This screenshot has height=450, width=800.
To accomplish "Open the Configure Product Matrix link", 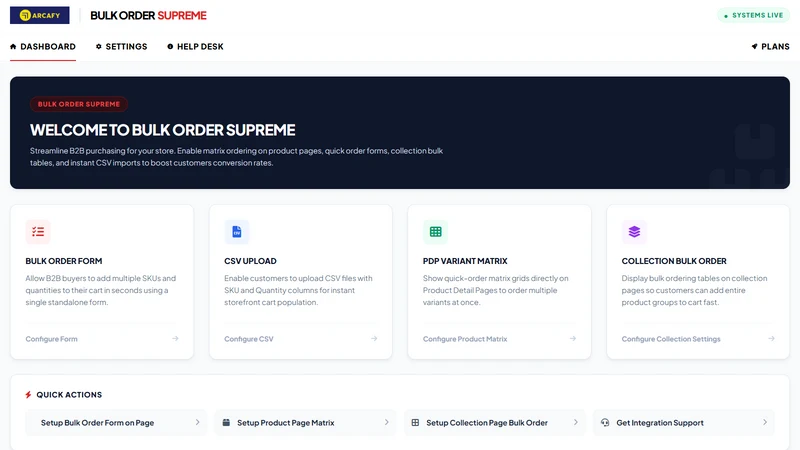I will click(x=465, y=339).
